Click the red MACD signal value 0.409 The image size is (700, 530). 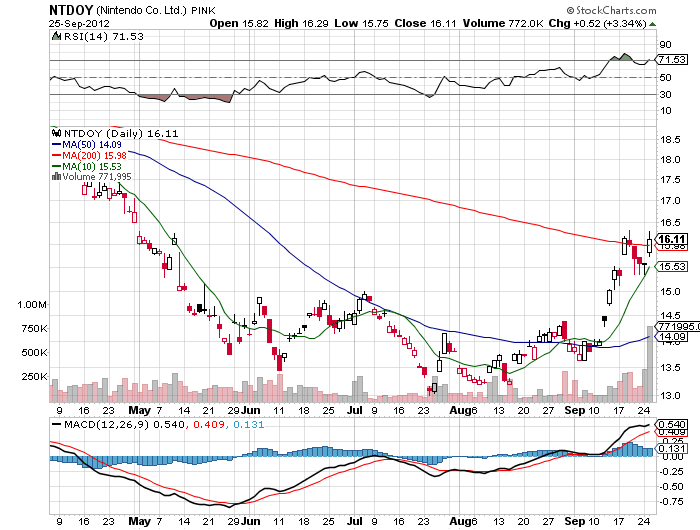pos(209,424)
